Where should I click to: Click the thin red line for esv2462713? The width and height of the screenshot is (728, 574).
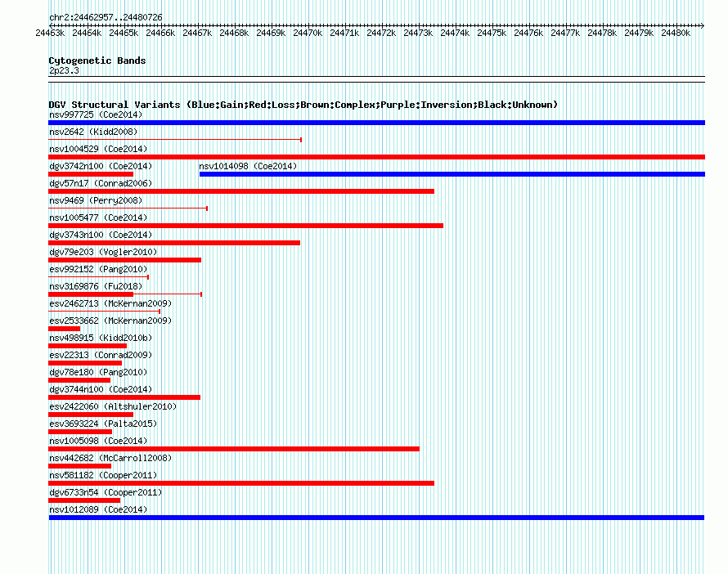105,312
